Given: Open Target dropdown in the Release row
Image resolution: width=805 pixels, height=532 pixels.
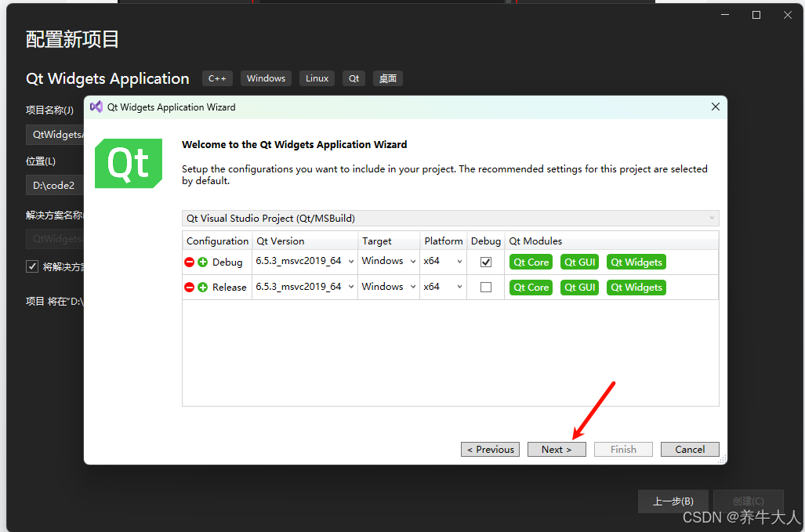Looking at the screenshot, I should 389,287.
